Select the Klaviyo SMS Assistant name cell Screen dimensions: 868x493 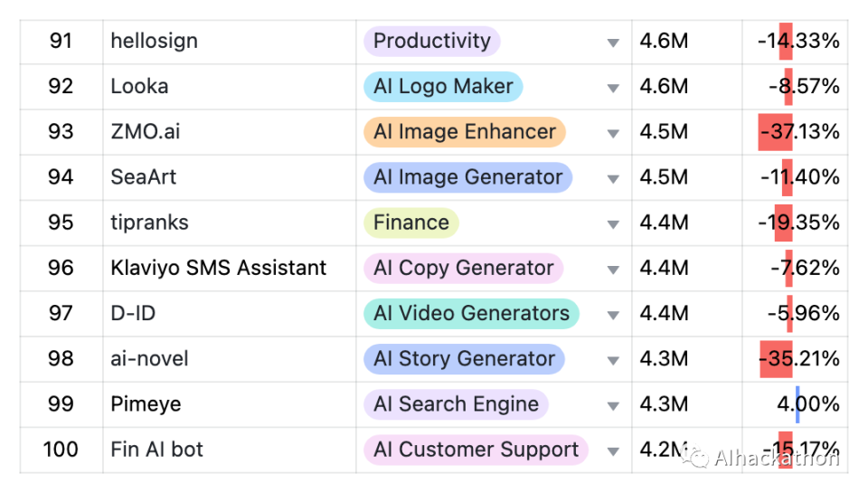point(218,269)
